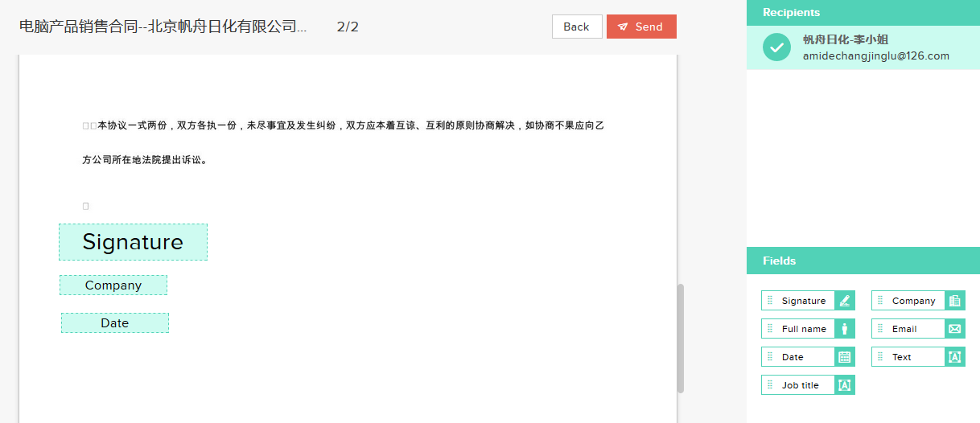Click the drag handle on Email field
Viewport: 980px width, 423px height.
(880, 329)
